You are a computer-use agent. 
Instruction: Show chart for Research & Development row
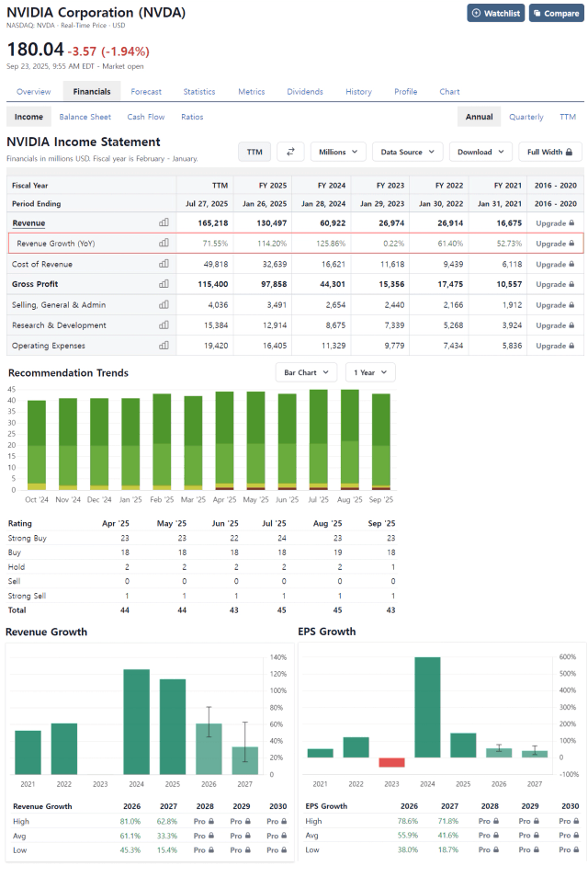click(x=164, y=325)
